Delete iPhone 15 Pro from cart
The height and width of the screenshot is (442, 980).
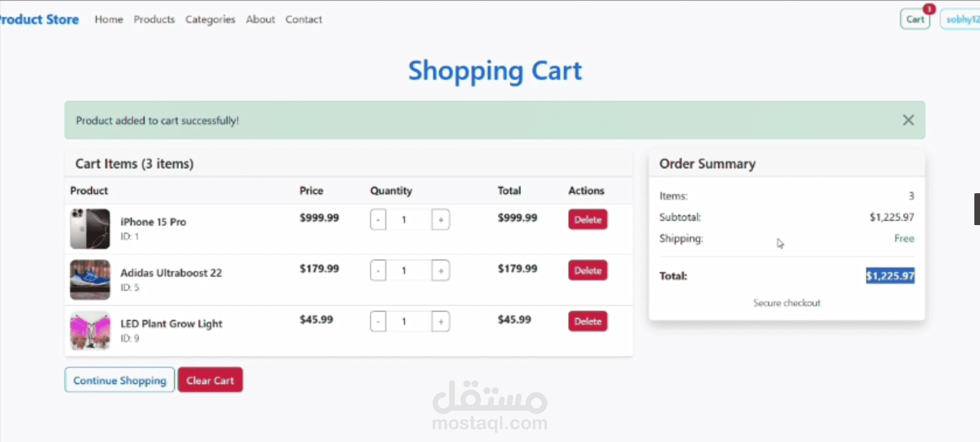pyautogui.click(x=588, y=219)
